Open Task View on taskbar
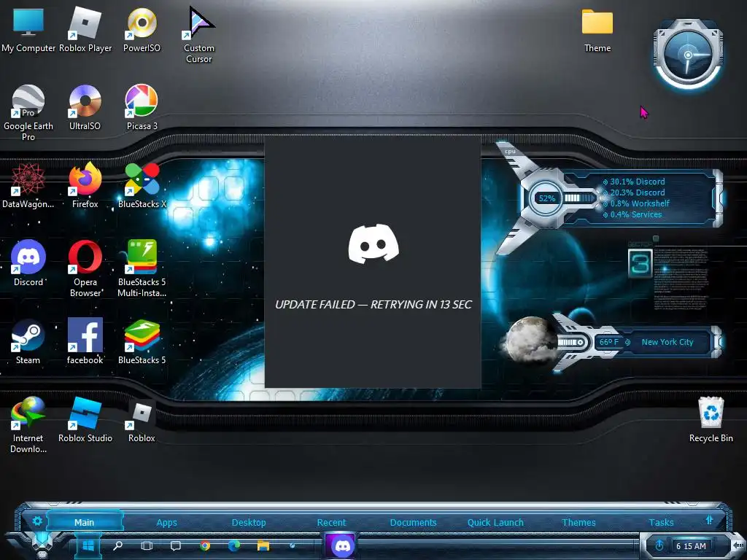 147,545
